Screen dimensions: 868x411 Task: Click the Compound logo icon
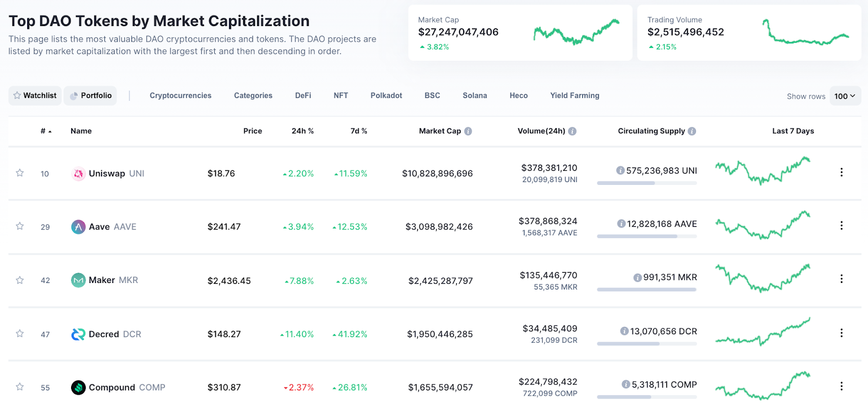(x=78, y=388)
